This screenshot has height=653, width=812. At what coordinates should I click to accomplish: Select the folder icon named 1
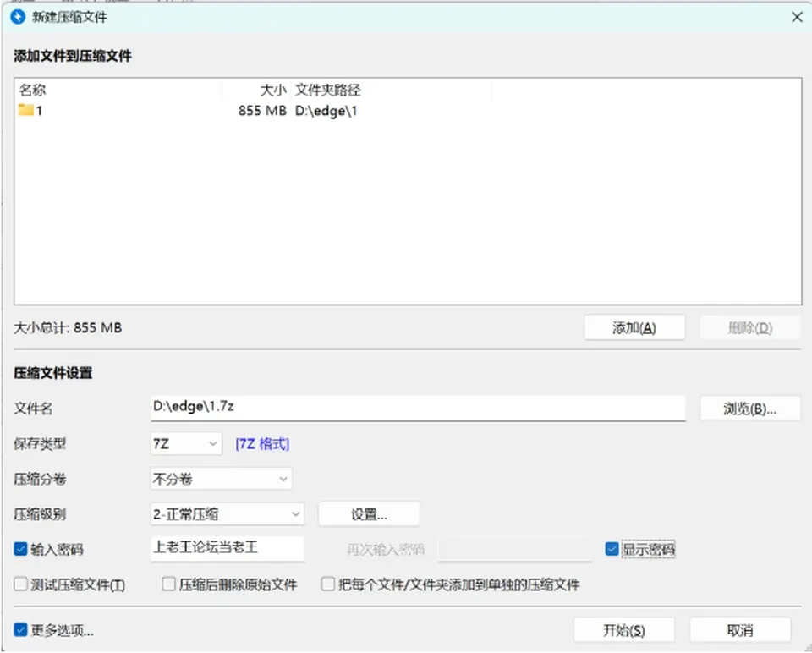[x=26, y=110]
